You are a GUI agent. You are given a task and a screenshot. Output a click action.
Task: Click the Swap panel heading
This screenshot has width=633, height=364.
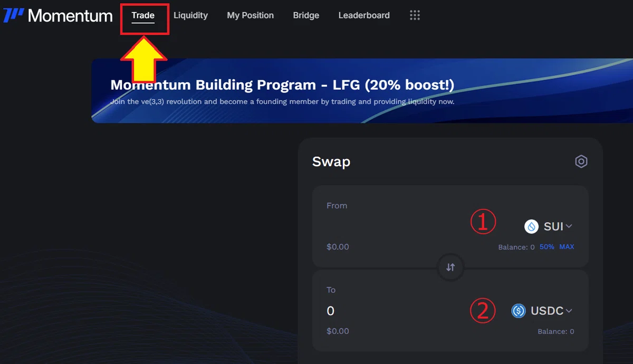pos(331,161)
